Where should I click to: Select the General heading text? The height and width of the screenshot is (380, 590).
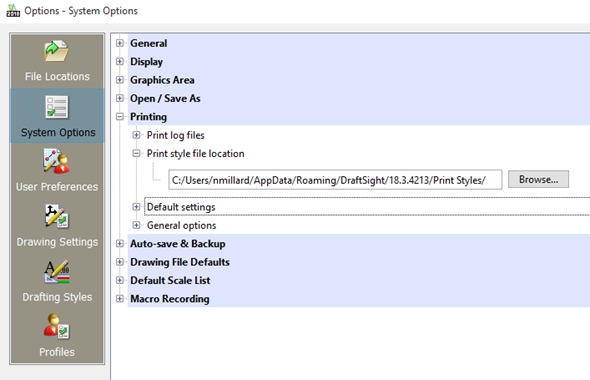coord(149,43)
